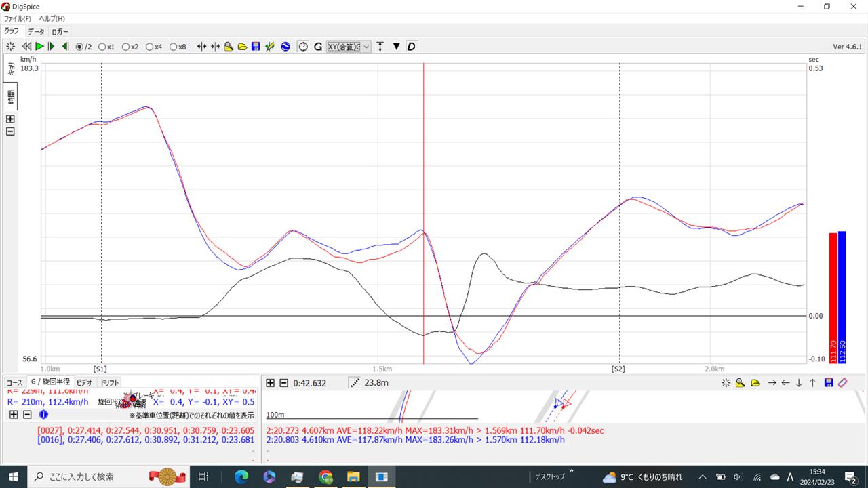
Task: Click the blue speed bar showing 112.50
Action: 842,298
